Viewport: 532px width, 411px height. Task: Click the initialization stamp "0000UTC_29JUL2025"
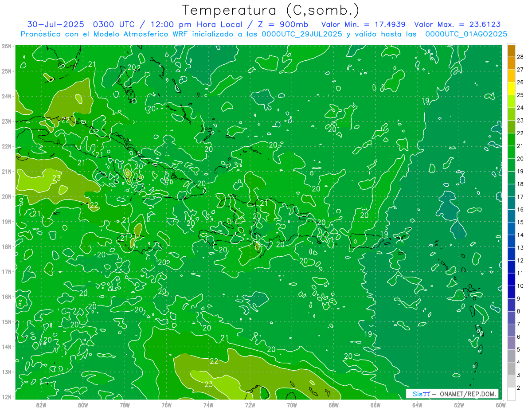pos(302,34)
